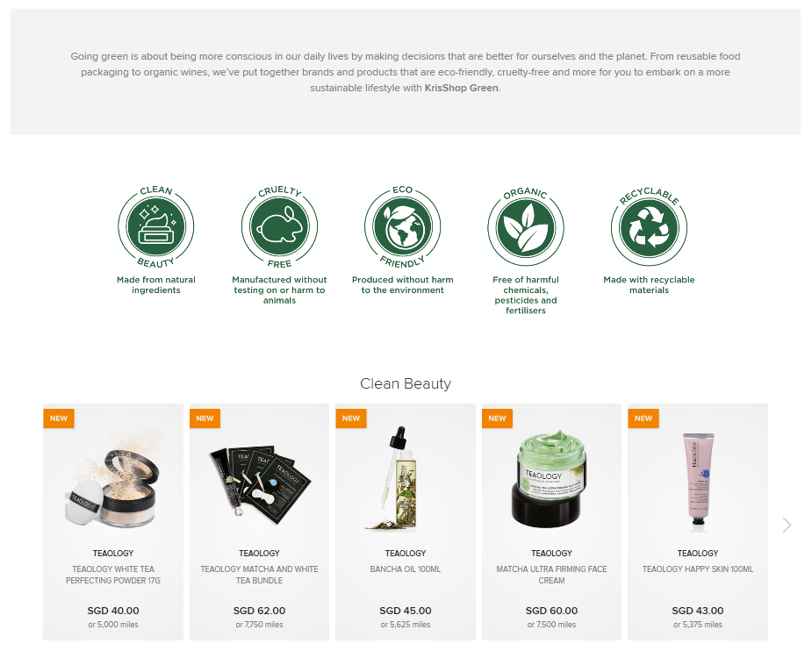Viewport: 812px width, 651px height.
Task: Click the NEW badge on White Tea Powder
Action: (x=59, y=418)
